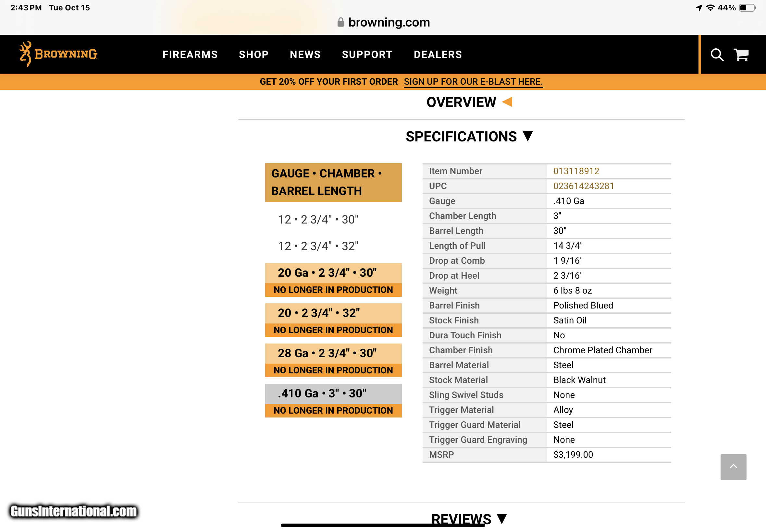Tap the battery indicator in status bar
Image resolution: width=766 pixels, height=532 pixels.
coord(747,8)
